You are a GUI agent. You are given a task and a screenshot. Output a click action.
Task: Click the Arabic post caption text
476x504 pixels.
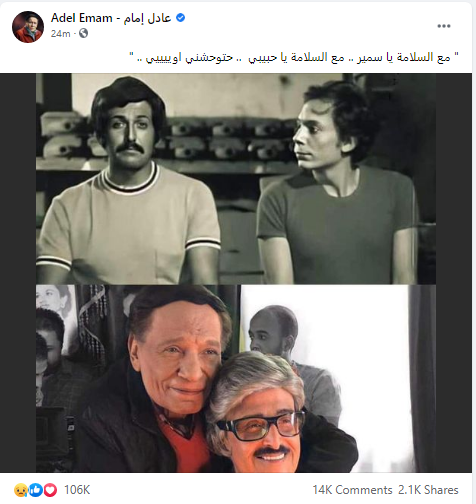pyautogui.click(x=294, y=57)
